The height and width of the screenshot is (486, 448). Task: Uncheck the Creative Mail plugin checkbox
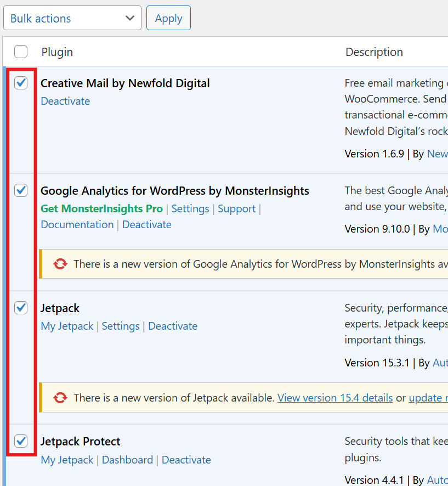(20, 83)
